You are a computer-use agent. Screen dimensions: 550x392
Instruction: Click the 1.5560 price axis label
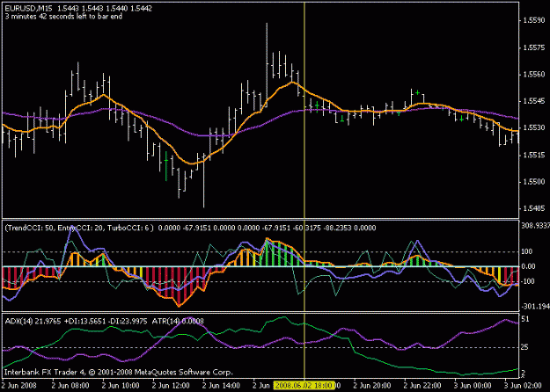pos(534,74)
